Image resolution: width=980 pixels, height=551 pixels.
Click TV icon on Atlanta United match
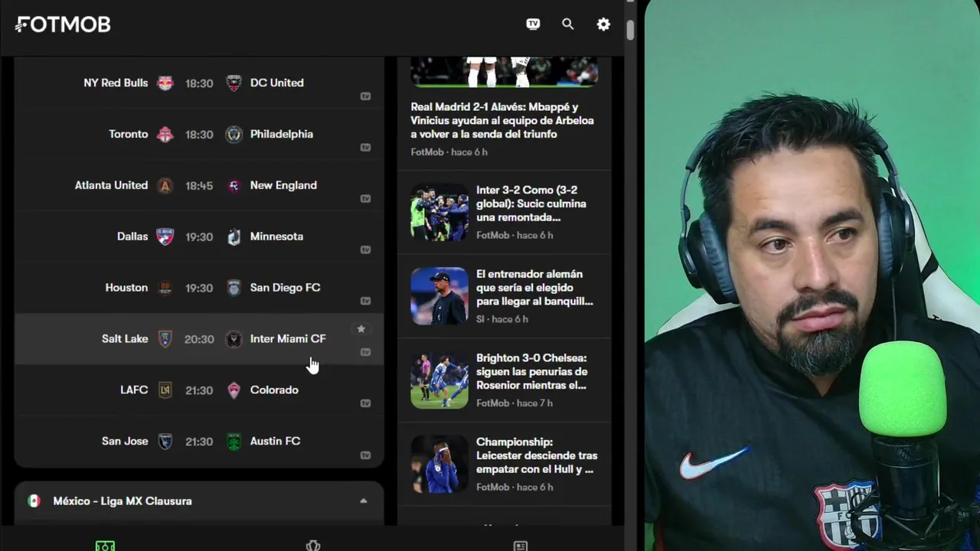(x=365, y=199)
